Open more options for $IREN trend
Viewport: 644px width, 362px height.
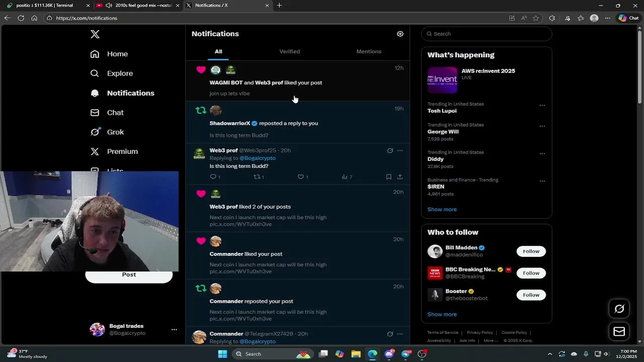[x=542, y=181]
